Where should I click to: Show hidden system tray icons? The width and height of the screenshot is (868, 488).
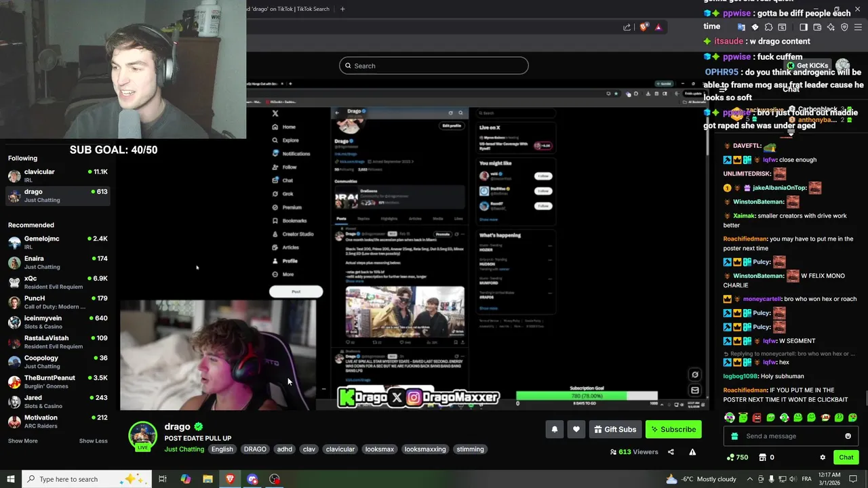click(x=749, y=479)
